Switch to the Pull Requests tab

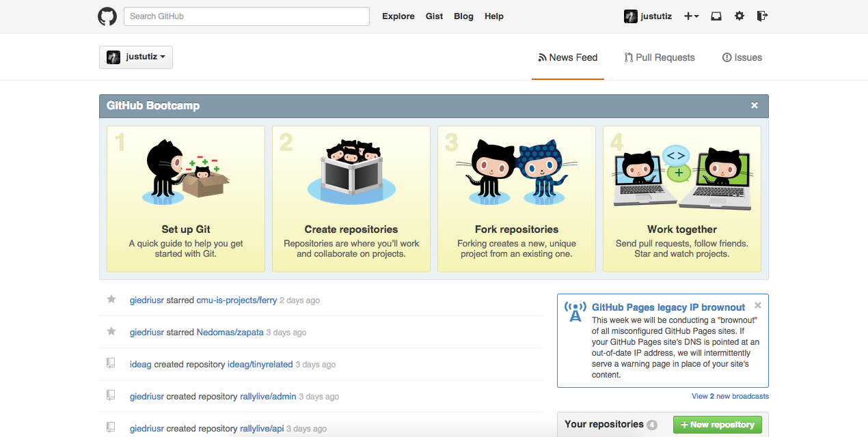660,58
